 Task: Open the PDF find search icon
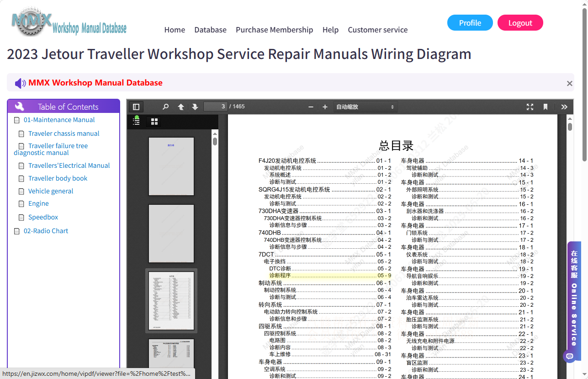click(166, 107)
